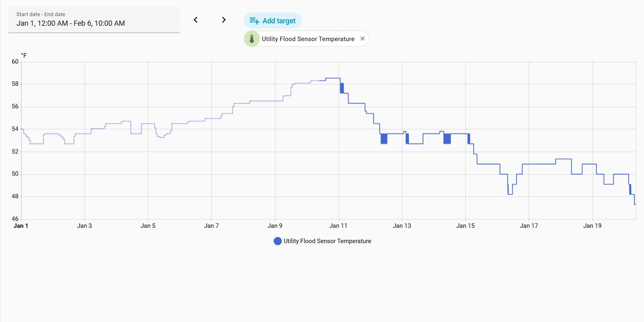Screen dimensions: 644x322
Task: Click the thermometer icon on the sensor chip
Action: click(x=252, y=39)
